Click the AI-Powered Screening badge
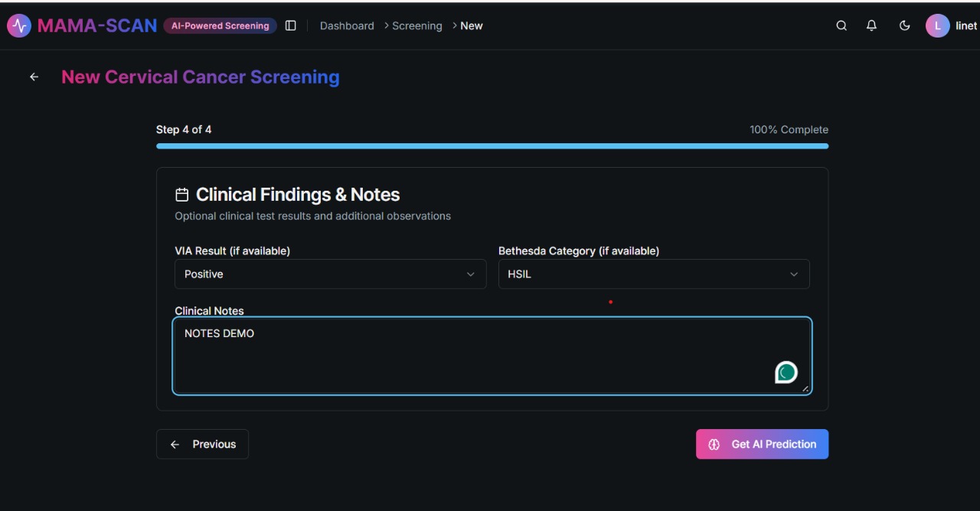980x511 pixels. [220, 25]
